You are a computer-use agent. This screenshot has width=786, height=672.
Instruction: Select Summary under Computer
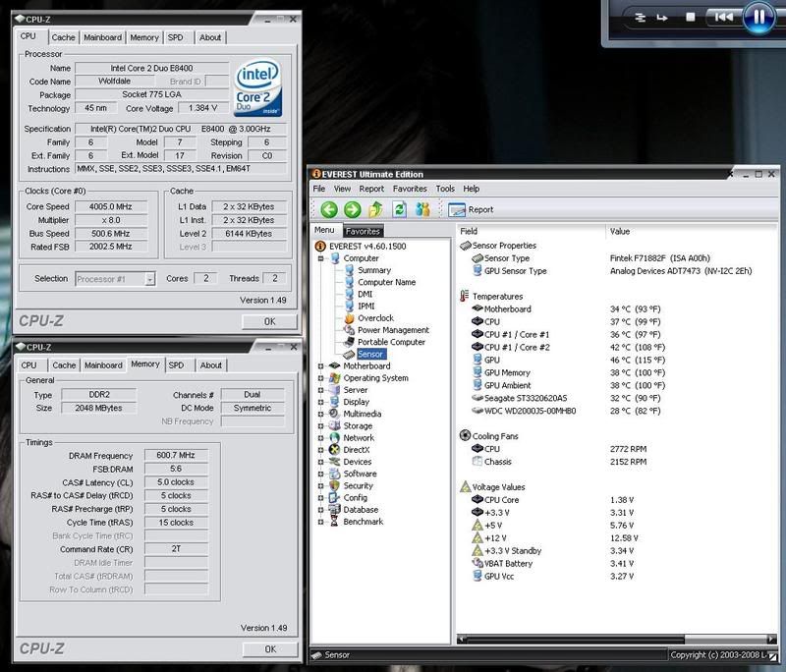point(374,270)
